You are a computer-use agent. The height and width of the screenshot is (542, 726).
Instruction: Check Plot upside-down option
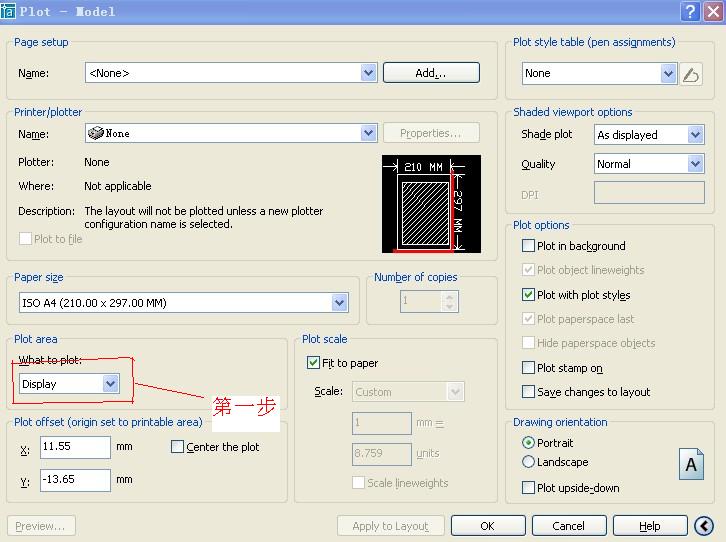[x=528, y=488]
